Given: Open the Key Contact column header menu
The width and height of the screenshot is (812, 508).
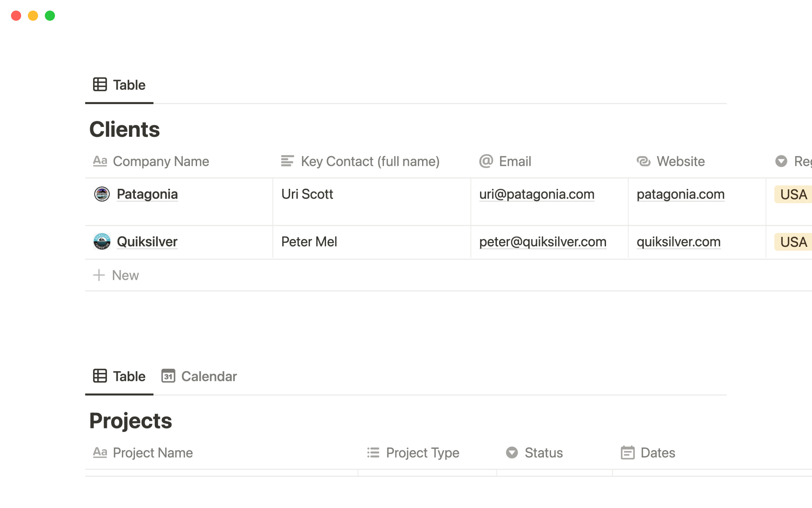Looking at the screenshot, I should click(x=370, y=161).
